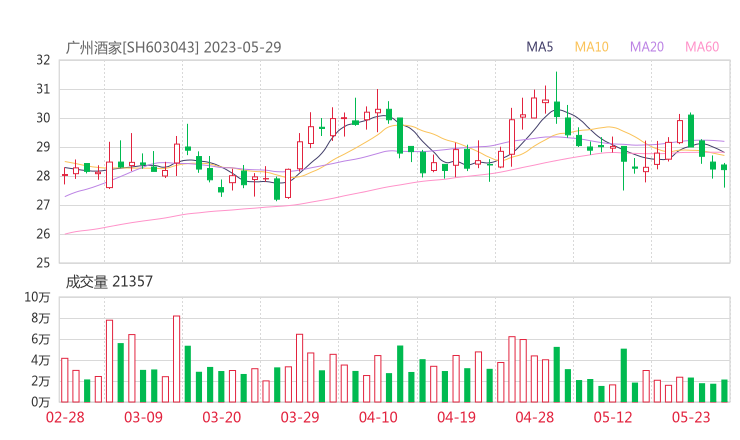Click the price axis value 31

pos(43,89)
